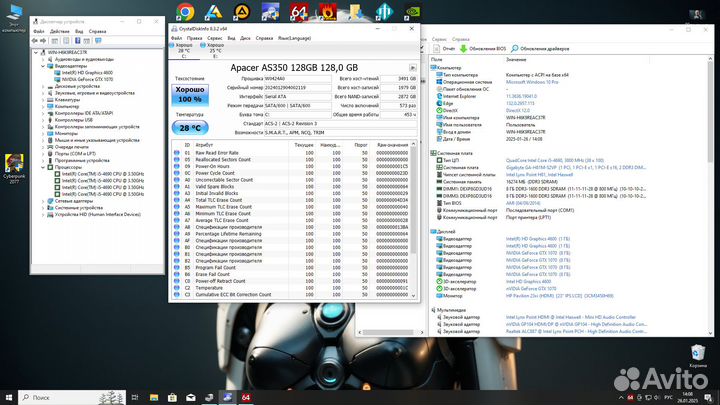This screenshot has width=720, height=405.
Task: Open Google Chrome desktop shortcut
Action: [x=186, y=11]
